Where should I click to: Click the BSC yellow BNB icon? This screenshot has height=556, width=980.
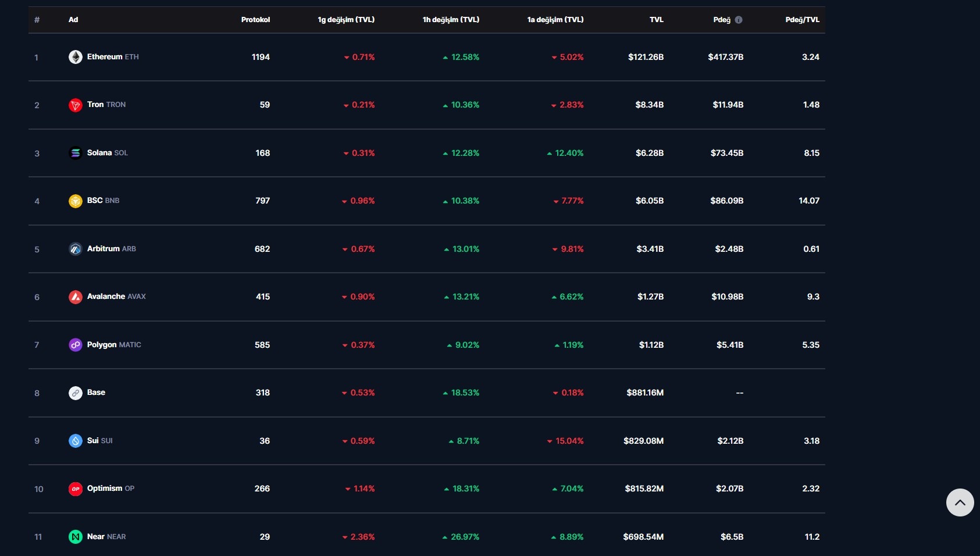(76, 201)
